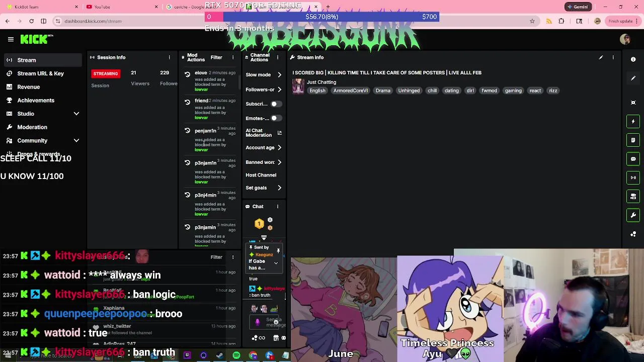
Task: Open Stream info panel options menu
Action: (x=613, y=57)
